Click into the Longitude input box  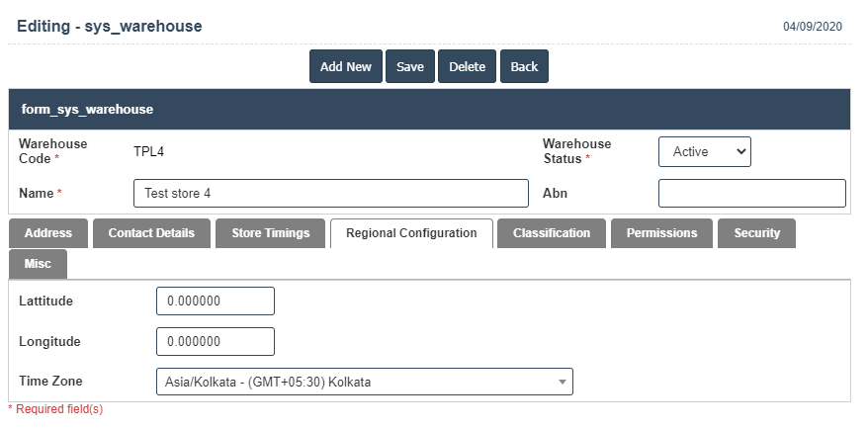tap(215, 341)
